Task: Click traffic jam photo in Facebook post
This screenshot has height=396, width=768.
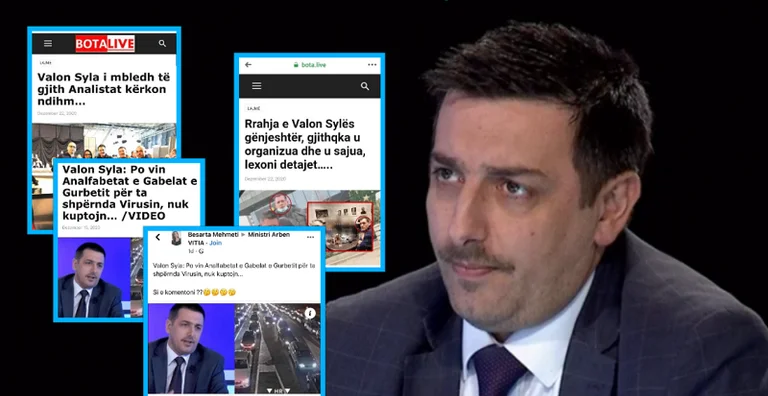Action: tap(277, 347)
